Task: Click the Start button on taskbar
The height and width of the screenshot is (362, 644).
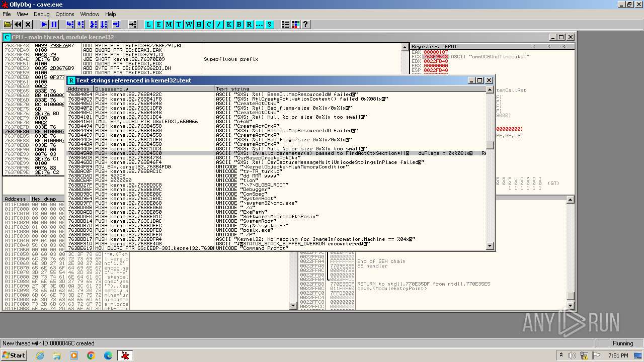Action: [14, 355]
